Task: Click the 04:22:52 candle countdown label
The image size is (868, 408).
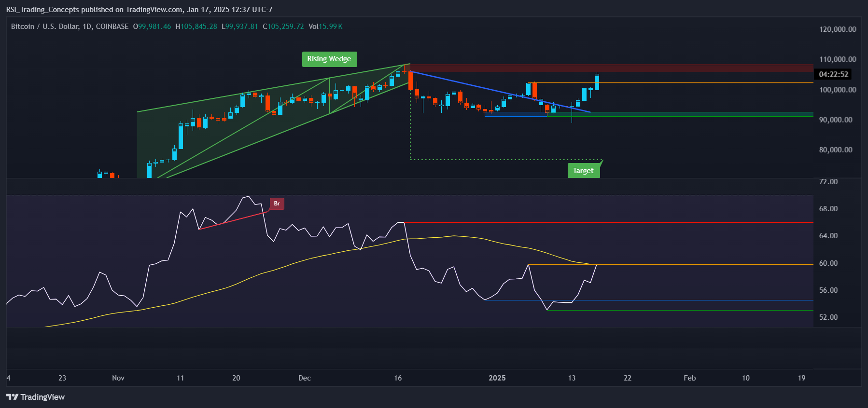Action: [x=833, y=74]
